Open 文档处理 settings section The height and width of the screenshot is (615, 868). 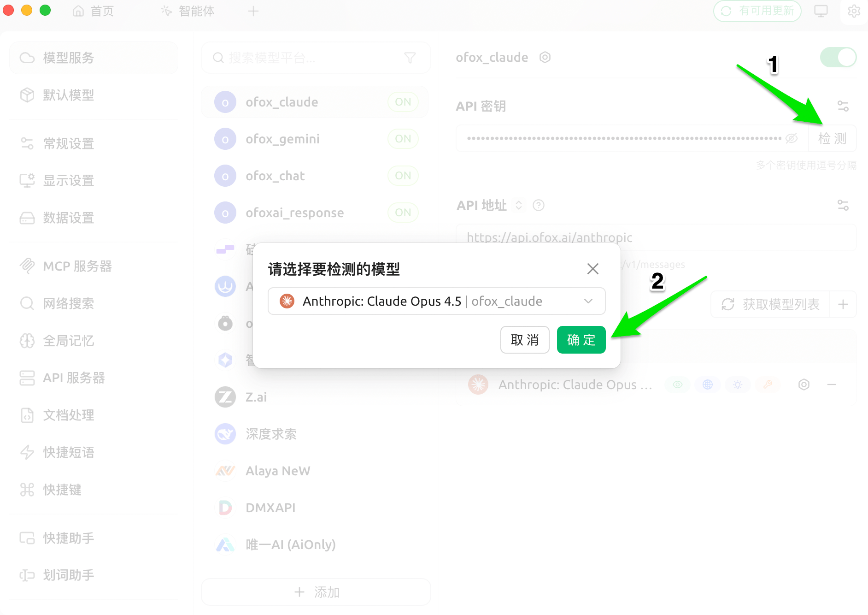94,415
